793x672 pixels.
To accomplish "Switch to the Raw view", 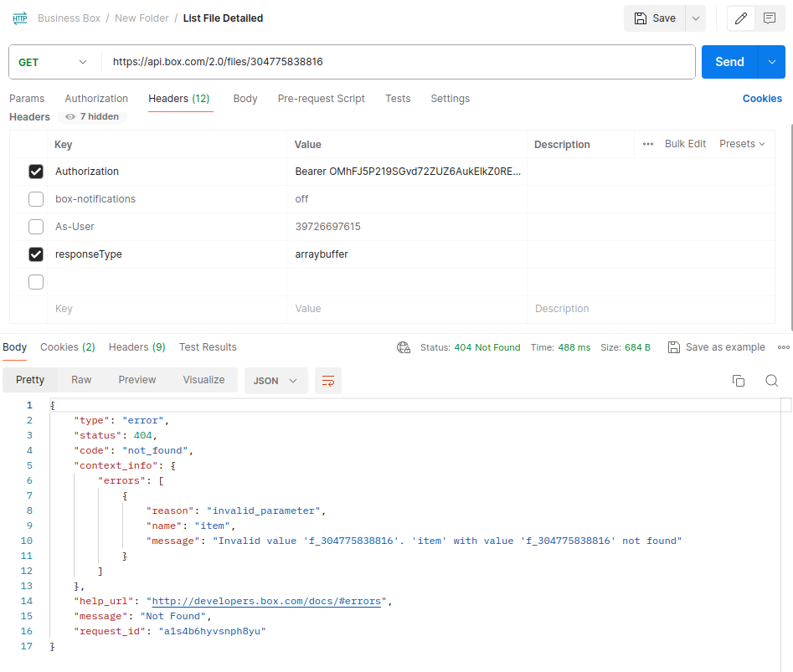I will click(x=81, y=380).
